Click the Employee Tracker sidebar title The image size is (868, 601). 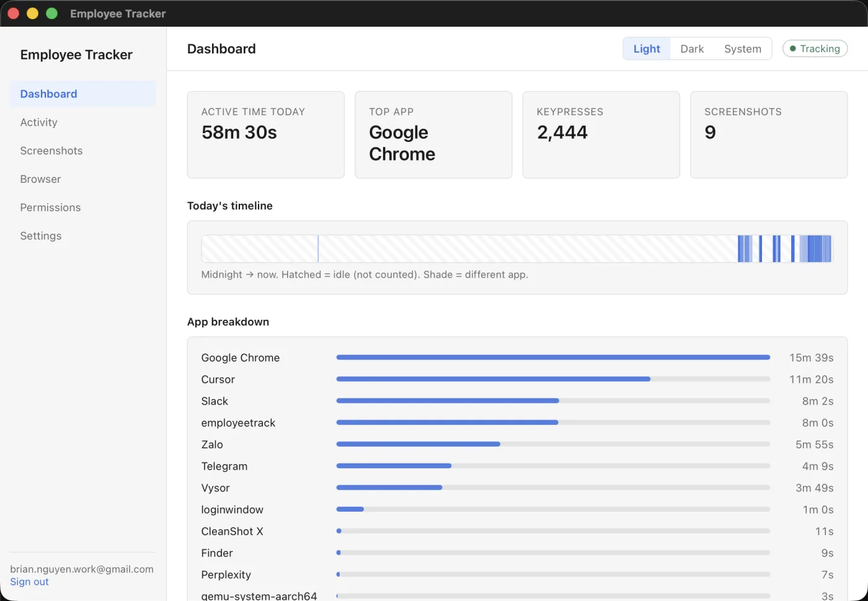76,55
